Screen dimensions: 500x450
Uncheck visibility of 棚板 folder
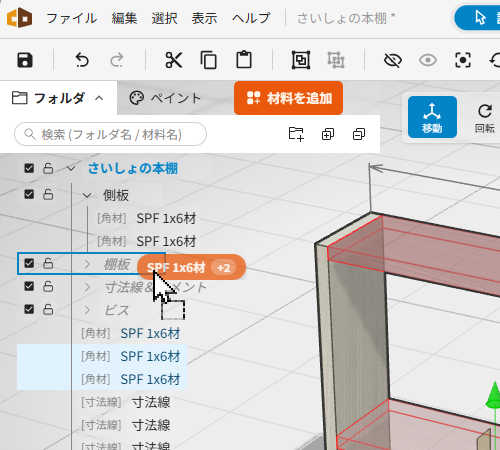pyautogui.click(x=29, y=263)
